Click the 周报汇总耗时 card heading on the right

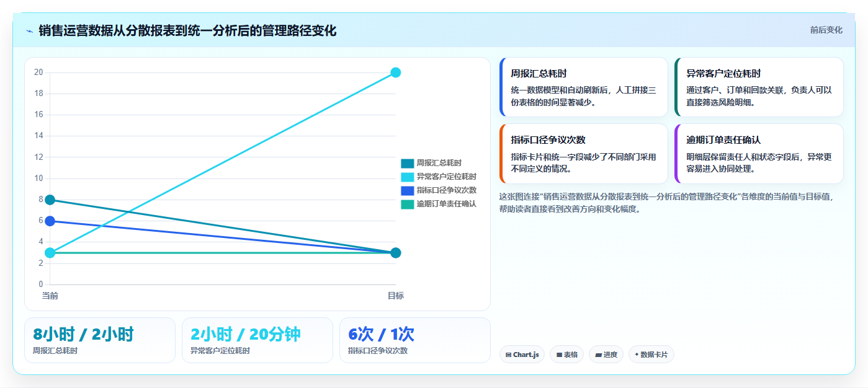[539, 74]
